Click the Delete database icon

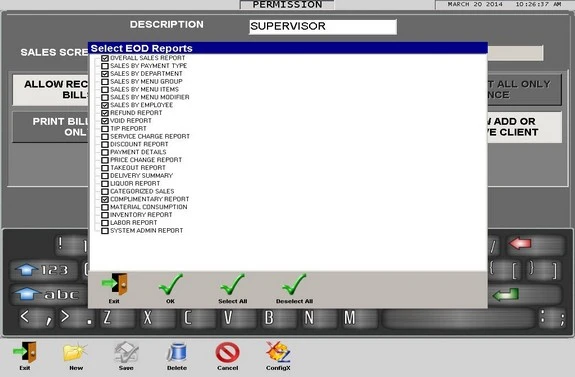coord(177,353)
